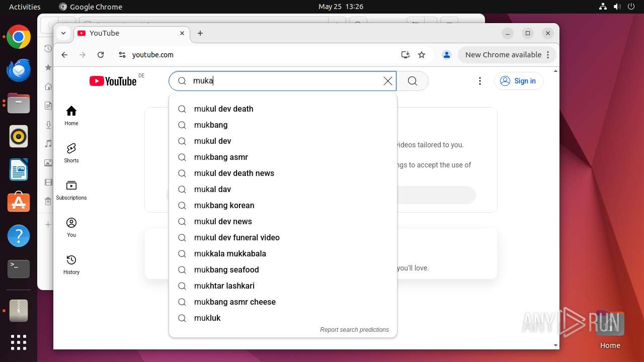Select suggestion 'mukul dev death news'

point(283,173)
